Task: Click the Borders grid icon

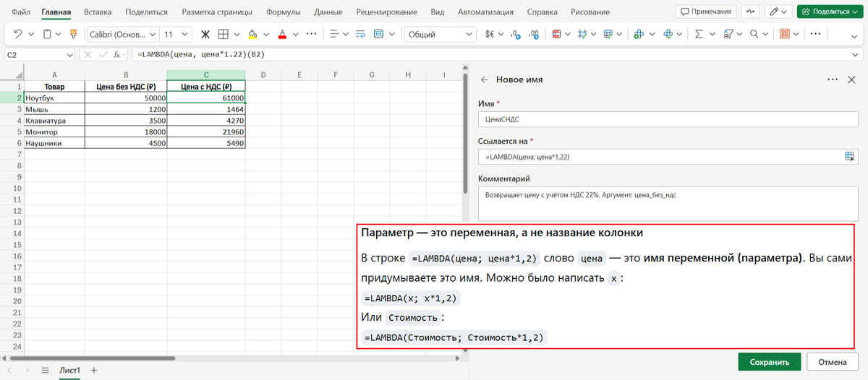Action: point(224,34)
